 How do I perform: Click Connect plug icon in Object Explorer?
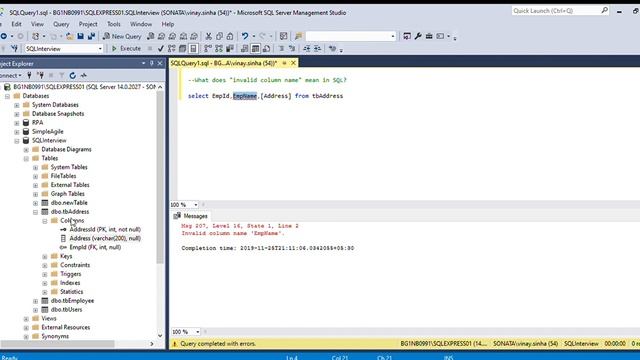point(29,76)
